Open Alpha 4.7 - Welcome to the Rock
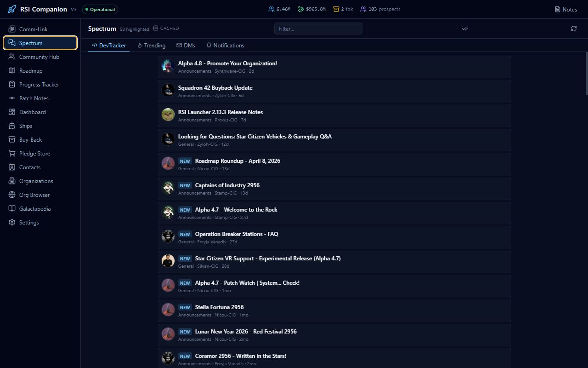 point(334,213)
